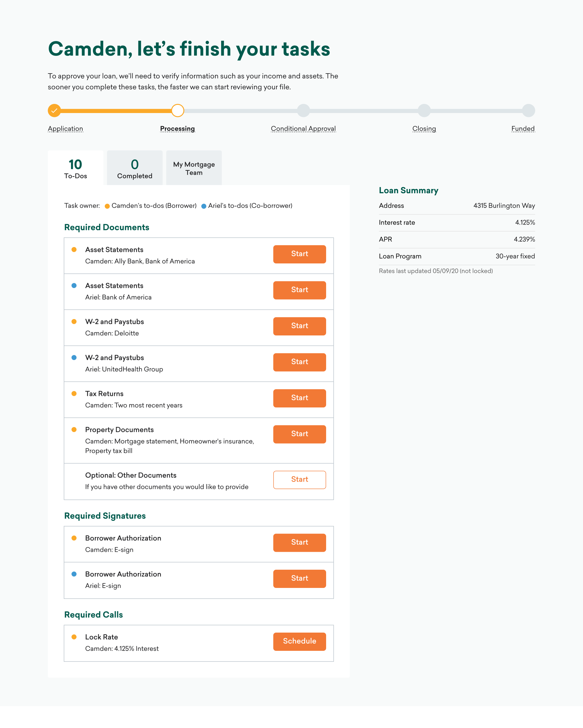Click the Processing step circle marker
583x728 pixels.
(177, 111)
